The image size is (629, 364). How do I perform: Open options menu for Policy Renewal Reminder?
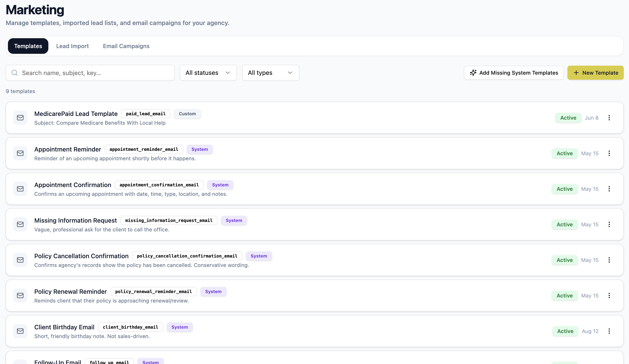tap(609, 296)
